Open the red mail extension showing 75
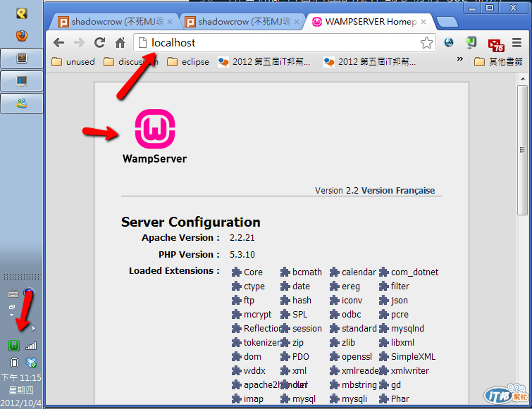The height and width of the screenshot is (409, 532). point(495,45)
